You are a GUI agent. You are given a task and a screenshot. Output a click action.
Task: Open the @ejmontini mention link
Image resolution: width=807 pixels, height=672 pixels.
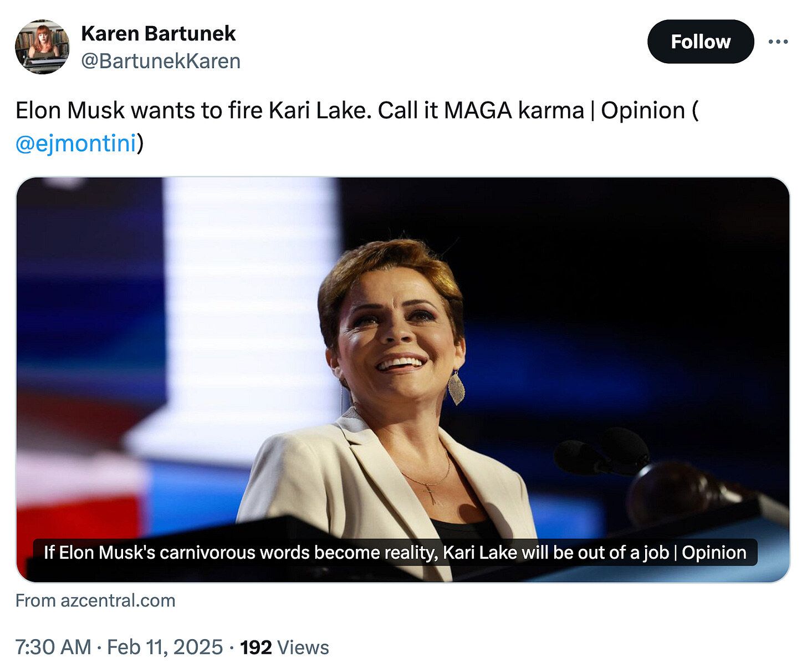point(76,143)
